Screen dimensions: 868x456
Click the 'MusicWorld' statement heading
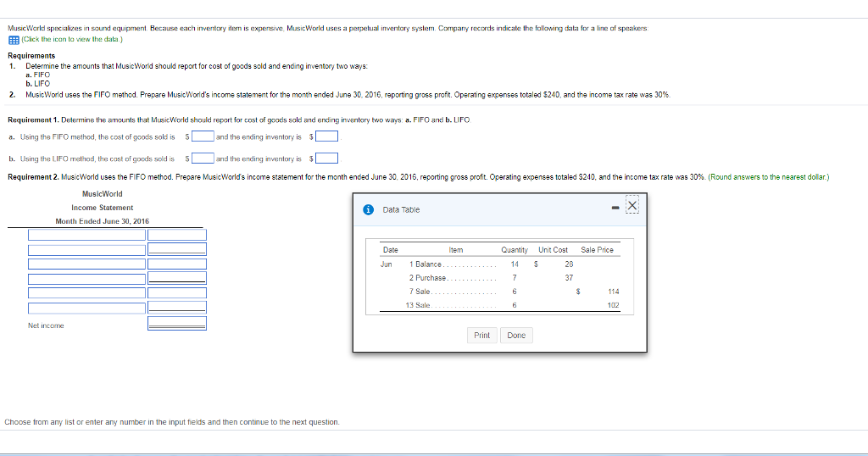(103, 194)
